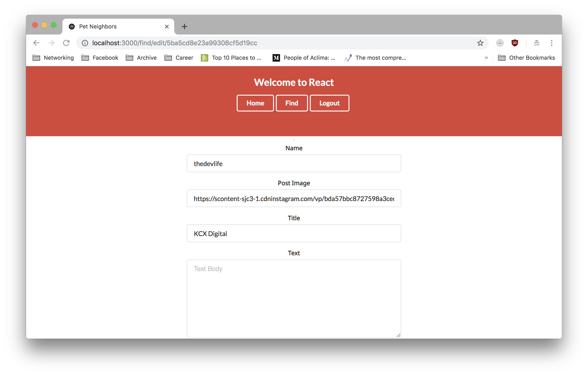Grab the Text Body textarea resize handle

coord(398,335)
